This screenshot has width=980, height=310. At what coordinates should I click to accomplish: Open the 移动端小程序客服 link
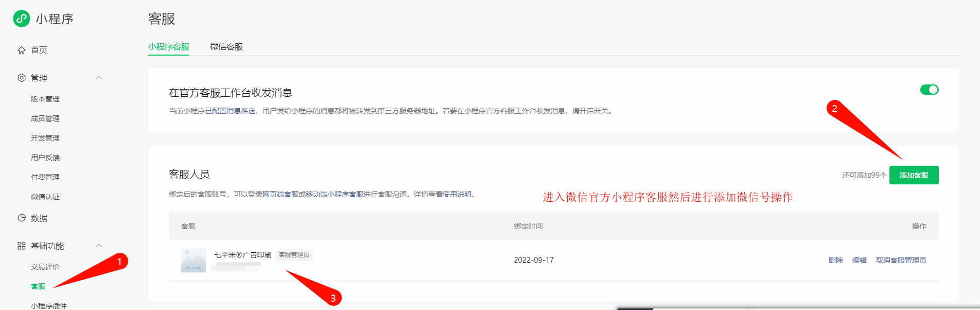(x=335, y=194)
